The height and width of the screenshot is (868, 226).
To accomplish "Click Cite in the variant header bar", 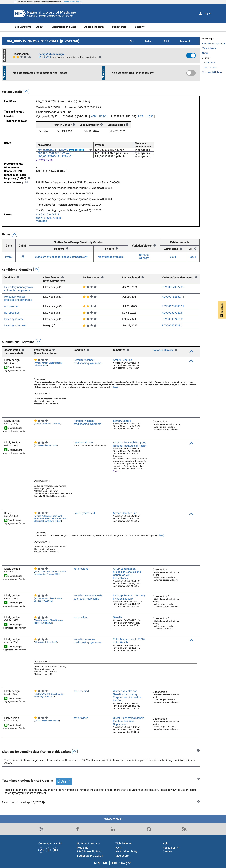I will pyautogui.click(x=132, y=41).
